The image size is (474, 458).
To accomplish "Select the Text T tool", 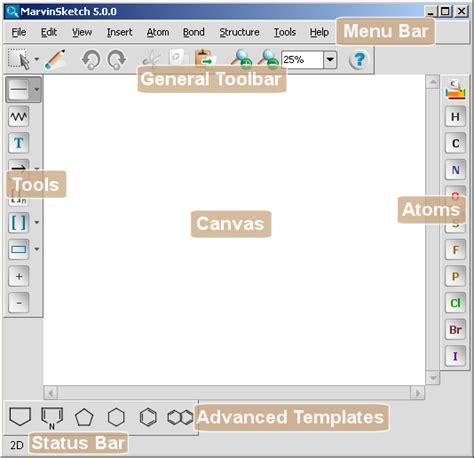I will click(x=19, y=143).
